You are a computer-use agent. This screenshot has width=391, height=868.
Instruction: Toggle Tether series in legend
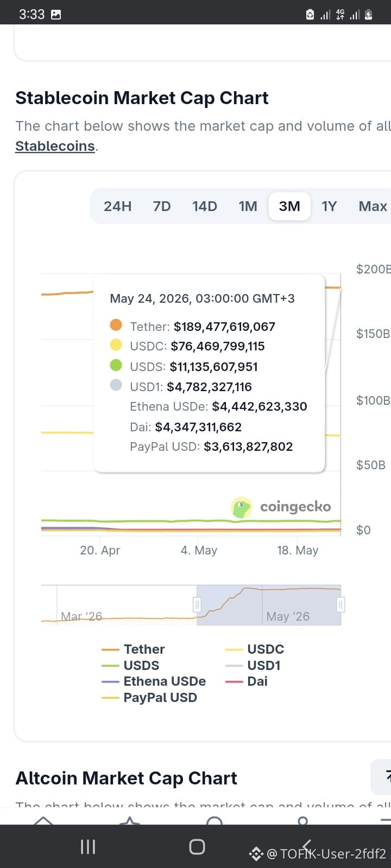click(133, 649)
